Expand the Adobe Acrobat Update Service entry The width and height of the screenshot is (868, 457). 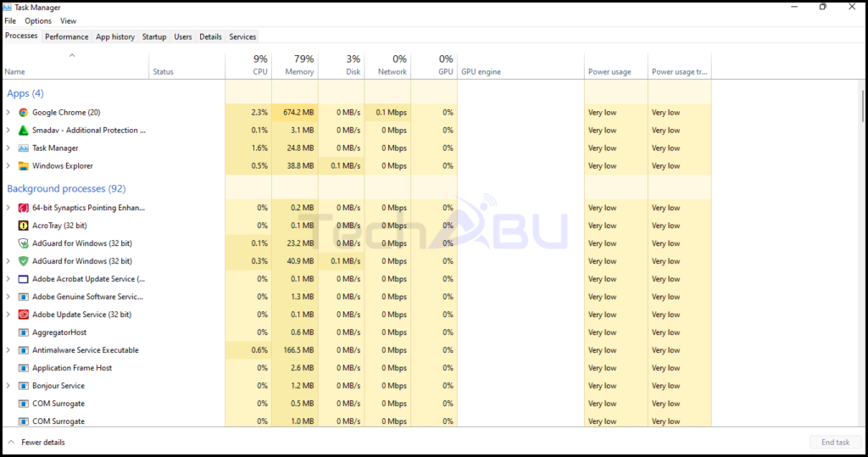point(8,279)
